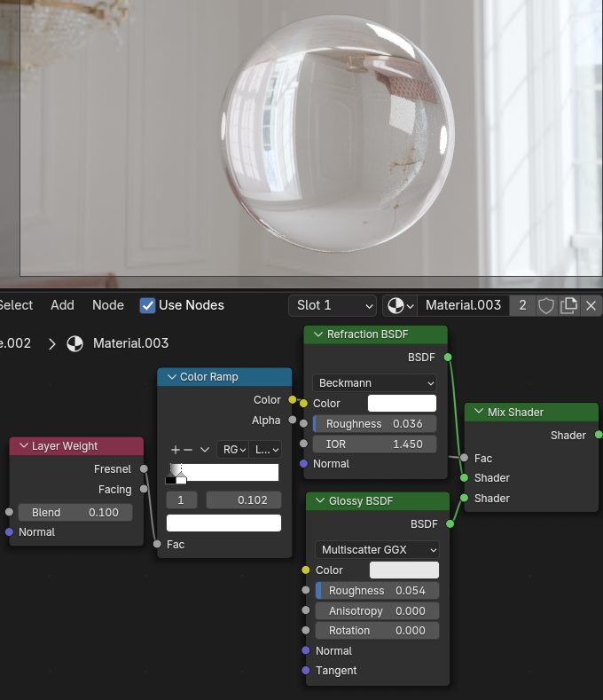603x700 pixels.
Task: Collapse the Layer Weight node
Action: tap(23, 446)
